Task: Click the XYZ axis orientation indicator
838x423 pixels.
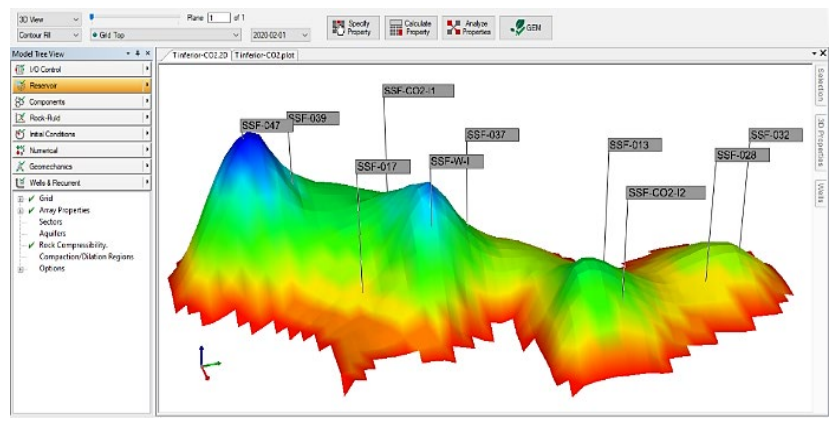Action: coord(207,364)
